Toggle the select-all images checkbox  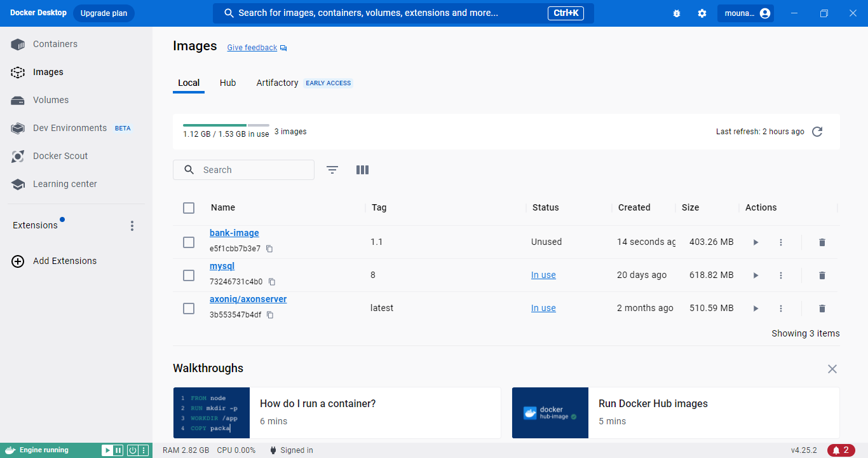[x=189, y=208]
